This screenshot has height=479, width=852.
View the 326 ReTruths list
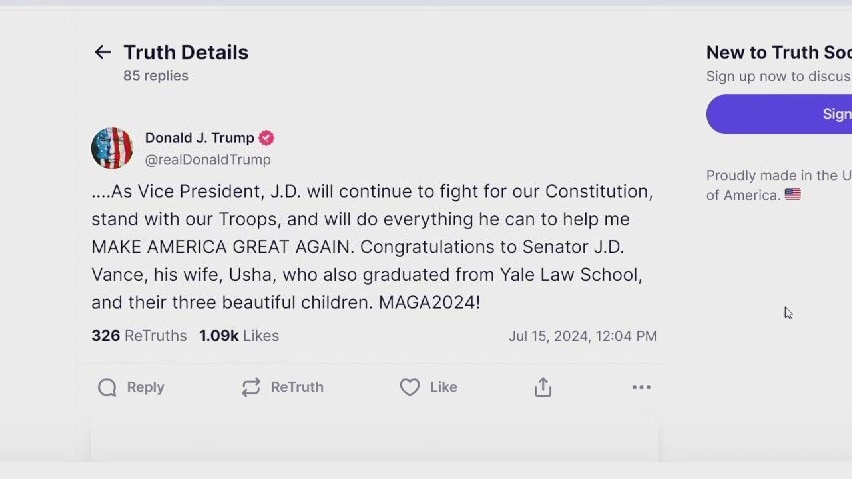coord(139,336)
